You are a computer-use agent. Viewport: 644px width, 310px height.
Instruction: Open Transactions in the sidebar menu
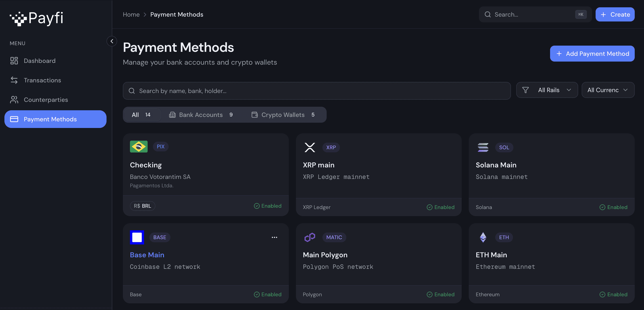click(42, 80)
